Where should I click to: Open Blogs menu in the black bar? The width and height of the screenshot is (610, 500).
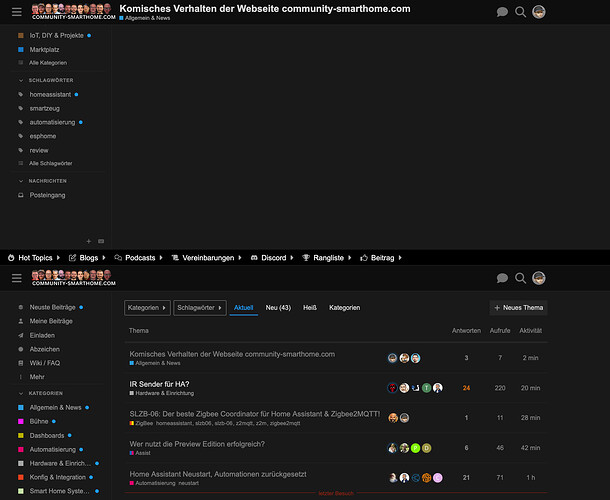coord(87,258)
